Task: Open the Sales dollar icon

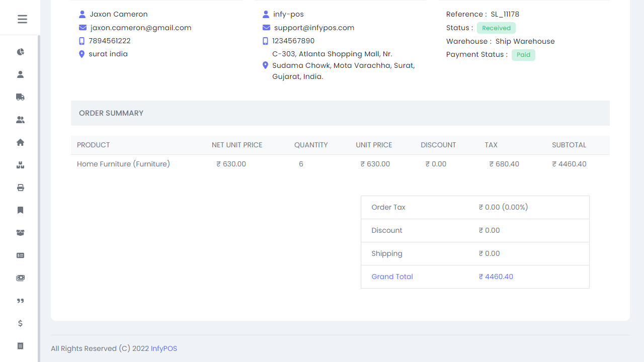Action: 20,323
